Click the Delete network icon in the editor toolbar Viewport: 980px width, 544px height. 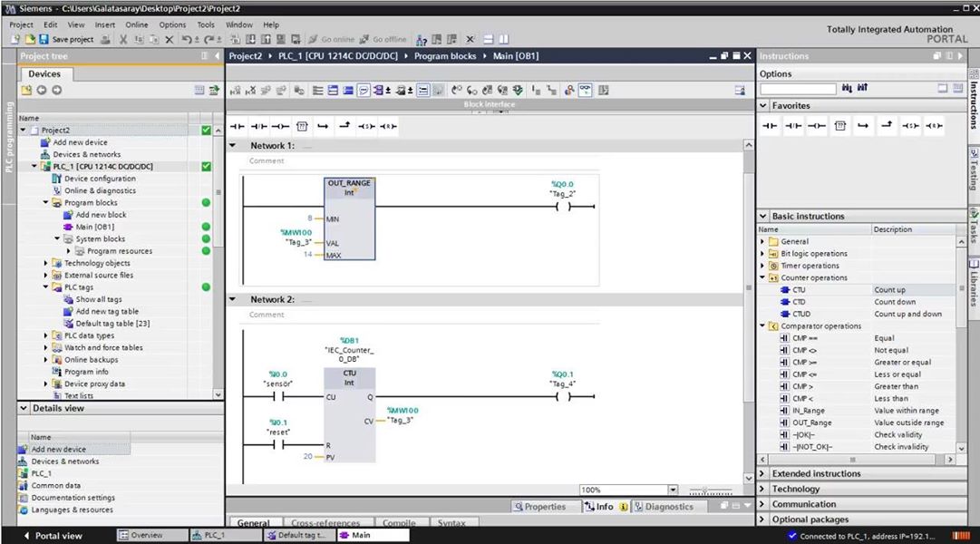tap(250, 90)
